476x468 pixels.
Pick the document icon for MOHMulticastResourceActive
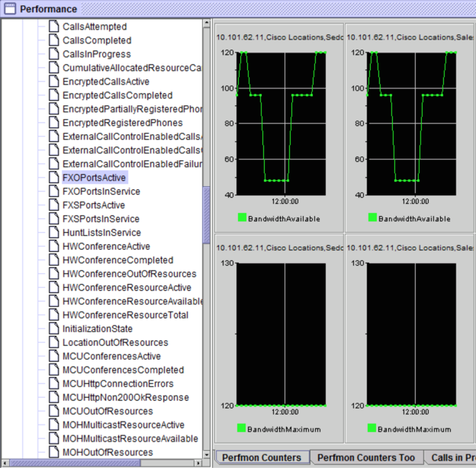point(54,425)
